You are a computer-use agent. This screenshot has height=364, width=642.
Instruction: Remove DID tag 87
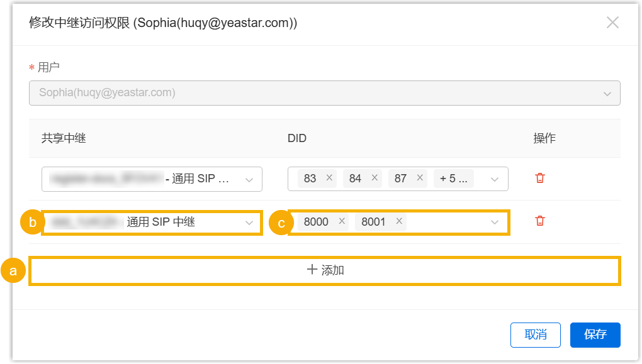420,179
